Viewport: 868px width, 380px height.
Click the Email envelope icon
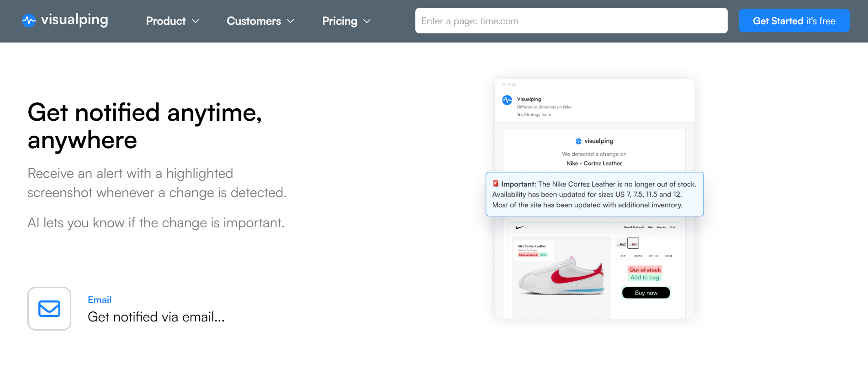[x=49, y=309]
